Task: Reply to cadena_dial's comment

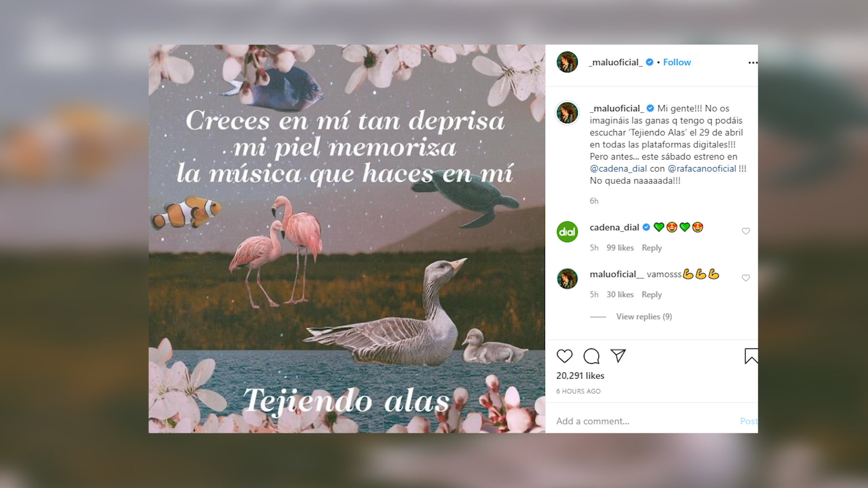Action: 651,248
